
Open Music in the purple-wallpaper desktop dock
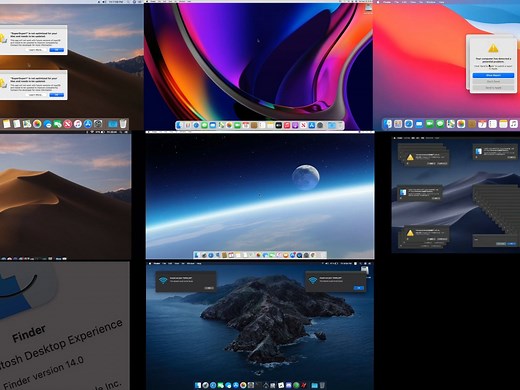[x=287, y=125]
